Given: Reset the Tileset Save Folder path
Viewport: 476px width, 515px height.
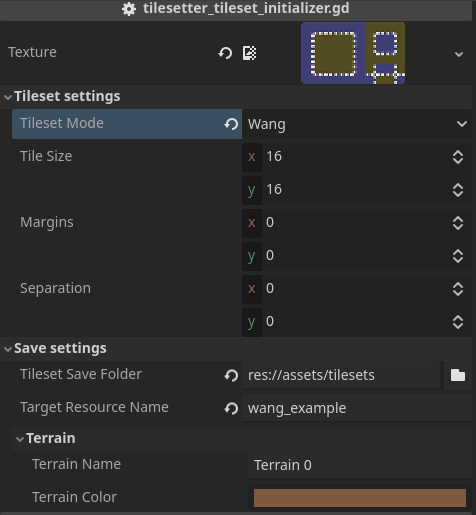Looking at the screenshot, I should [231, 375].
